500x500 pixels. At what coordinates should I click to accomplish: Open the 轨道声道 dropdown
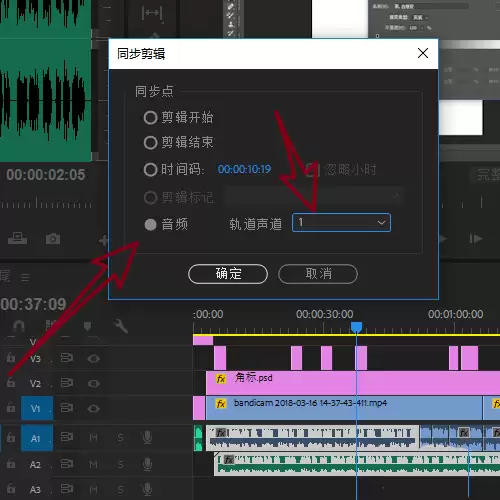341,222
